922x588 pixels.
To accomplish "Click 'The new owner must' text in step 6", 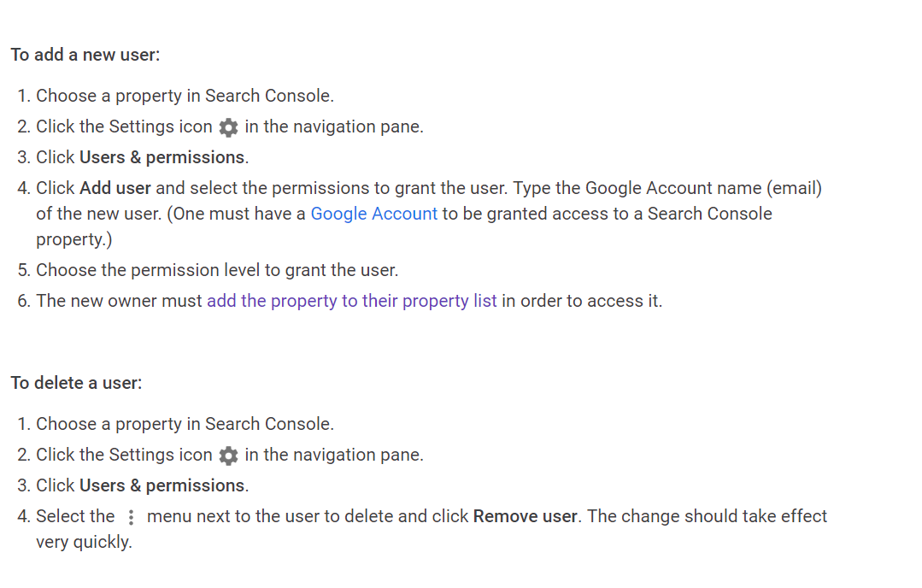I will tap(120, 301).
